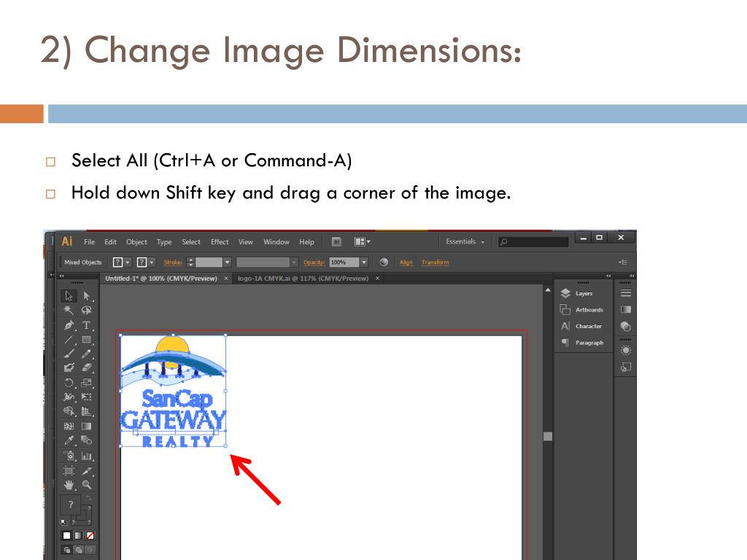Screen dimensions: 747x560
Task: Open the Appearance panel icon in dock
Action: 626,351
